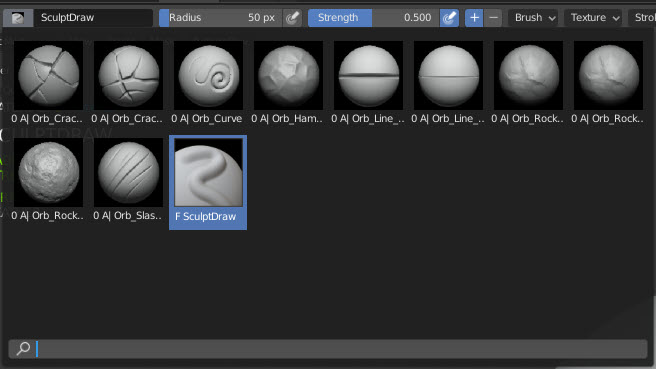Click into the brush search field
The image size is (656, 369).
click(328, 348)
